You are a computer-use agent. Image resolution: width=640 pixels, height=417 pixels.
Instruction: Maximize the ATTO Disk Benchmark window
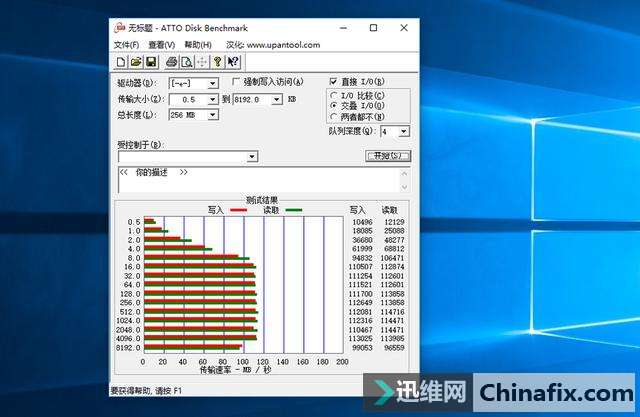pyautogui.click(x=373, y=28)
